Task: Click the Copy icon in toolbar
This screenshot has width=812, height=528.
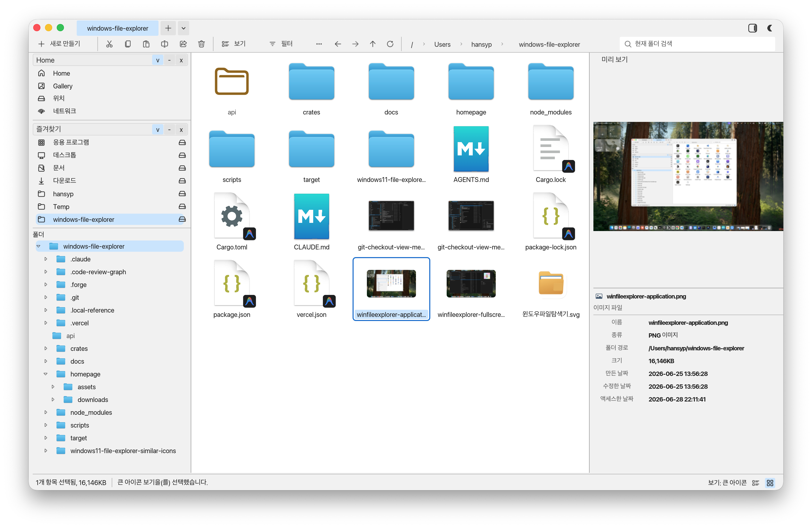Action: (x=128, y=44)
